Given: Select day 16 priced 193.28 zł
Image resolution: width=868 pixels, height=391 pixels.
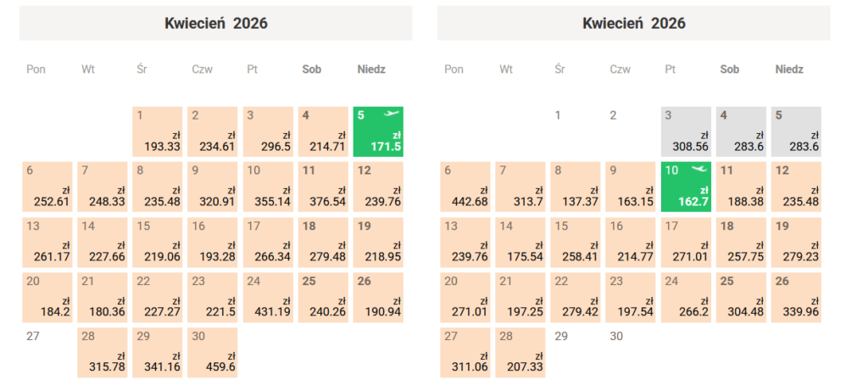Looking at the screenshot, I should coord(213,242).
